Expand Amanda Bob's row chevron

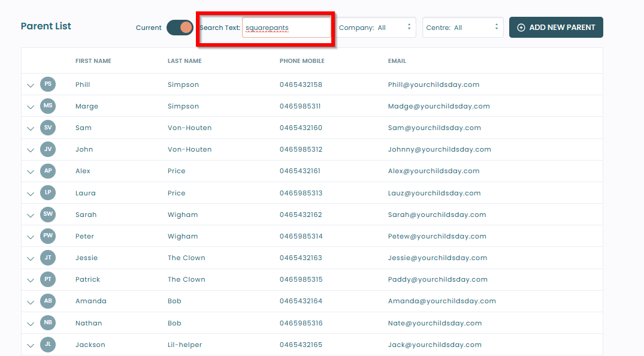[31, 302]
